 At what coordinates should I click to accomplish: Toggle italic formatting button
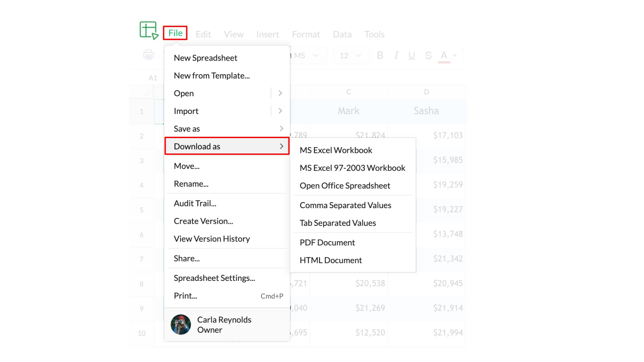396,55
